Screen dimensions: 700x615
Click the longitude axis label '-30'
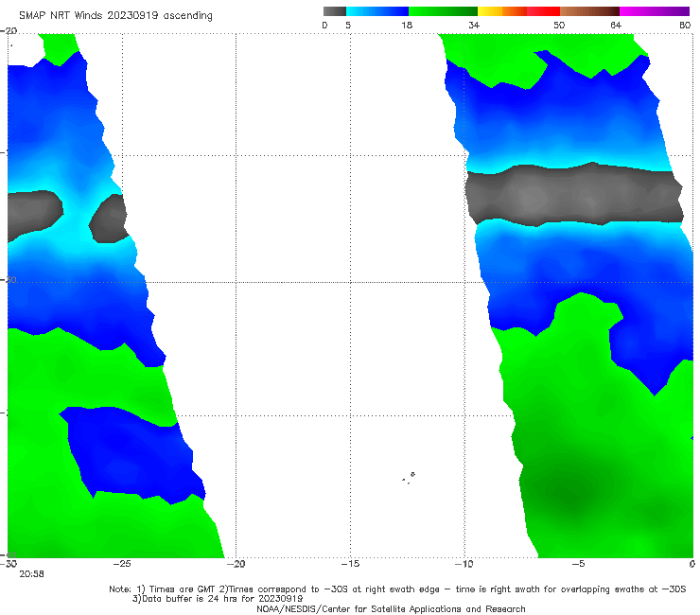[x=9, y=564]
